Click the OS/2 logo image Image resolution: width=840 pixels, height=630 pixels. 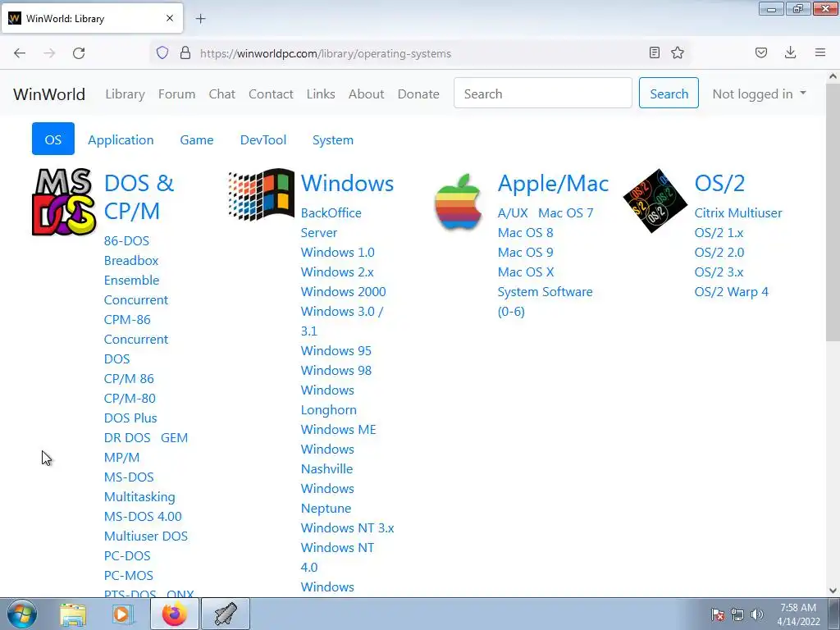(x=655, y=201)
